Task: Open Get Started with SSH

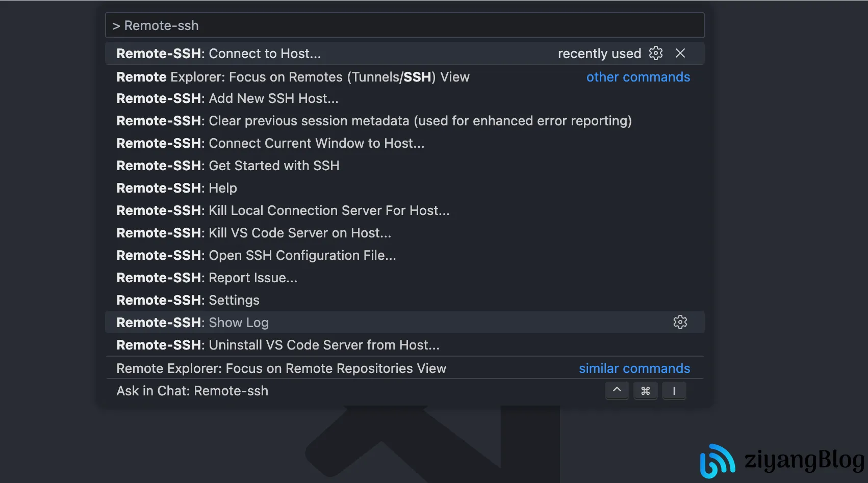Action: click(228, 166)
